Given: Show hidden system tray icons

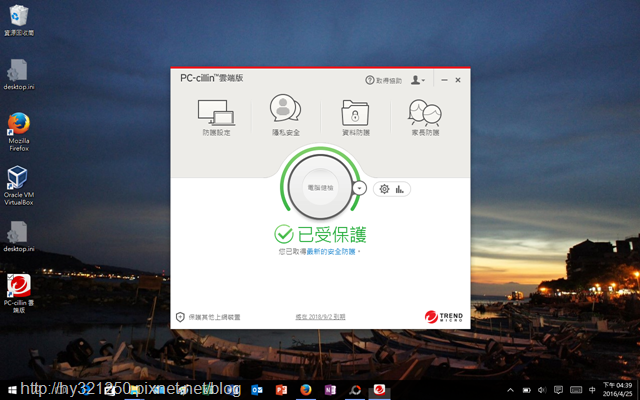Looking at the screenshot, I should tap(510, 390).
